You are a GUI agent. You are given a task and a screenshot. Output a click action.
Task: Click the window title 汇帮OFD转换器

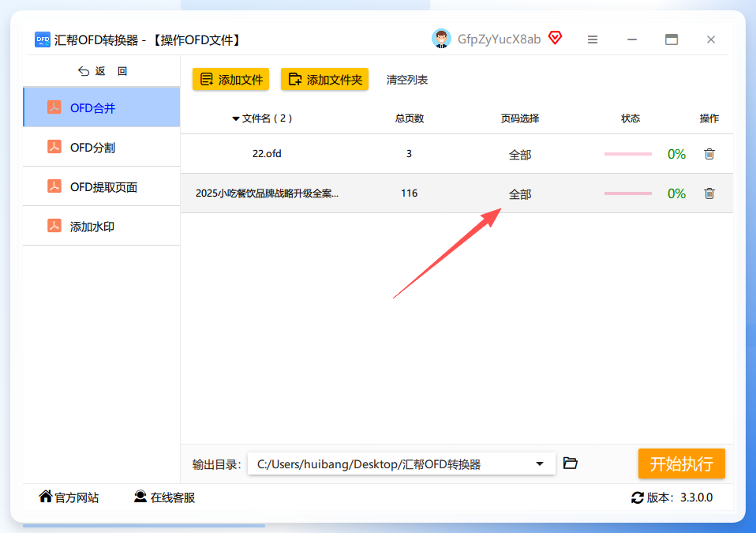click(x=96, y=40)
